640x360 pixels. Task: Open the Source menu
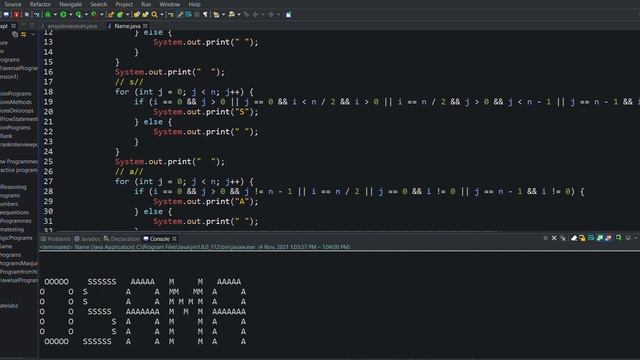[13, 4]
